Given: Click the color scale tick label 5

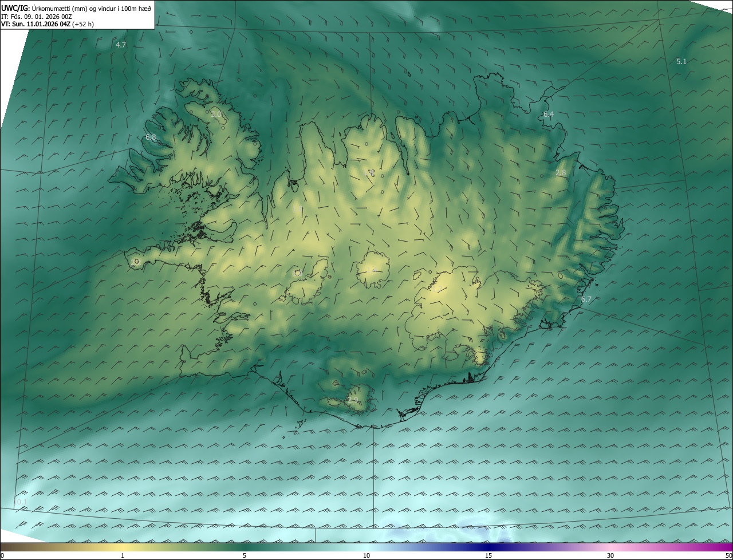Looking at the screenshot, I should (245, 555).
